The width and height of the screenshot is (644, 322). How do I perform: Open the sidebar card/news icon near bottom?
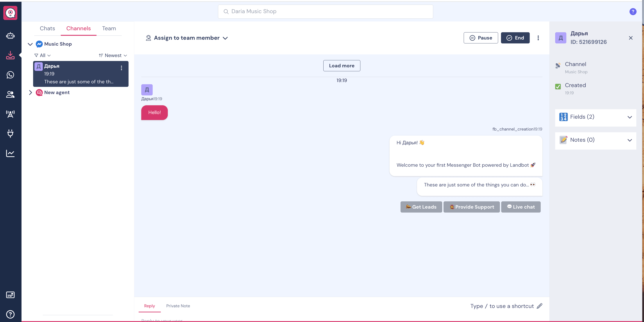(10, 295)
